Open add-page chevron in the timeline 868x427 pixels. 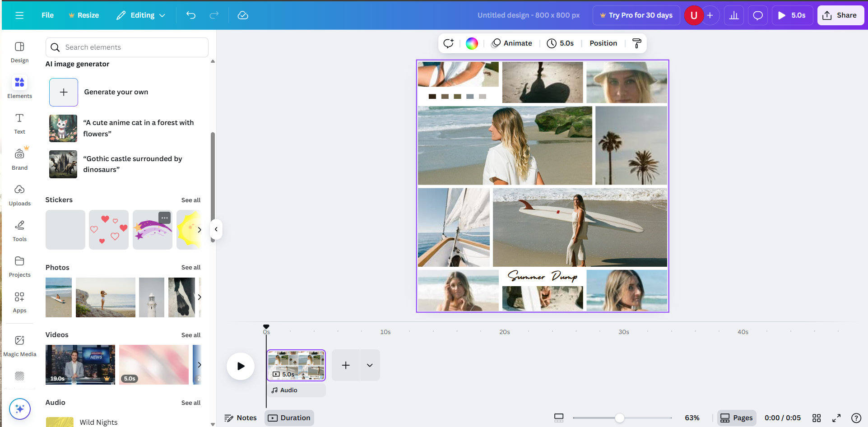[x=370, y=365]
